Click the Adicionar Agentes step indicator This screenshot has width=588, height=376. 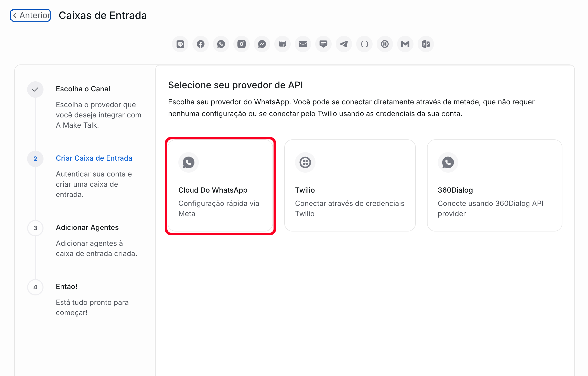(x=35, y=228)
